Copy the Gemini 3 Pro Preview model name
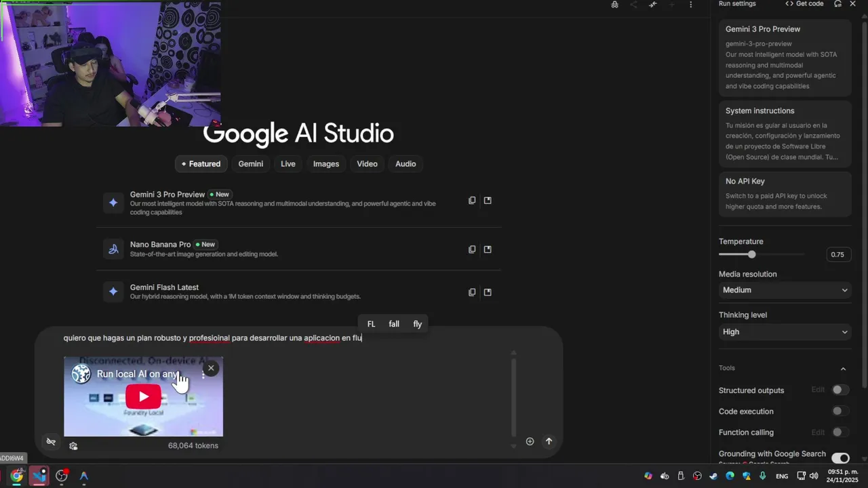Image resolution: width=868 pixels, height=488 pixels. (x=472, y=201)
